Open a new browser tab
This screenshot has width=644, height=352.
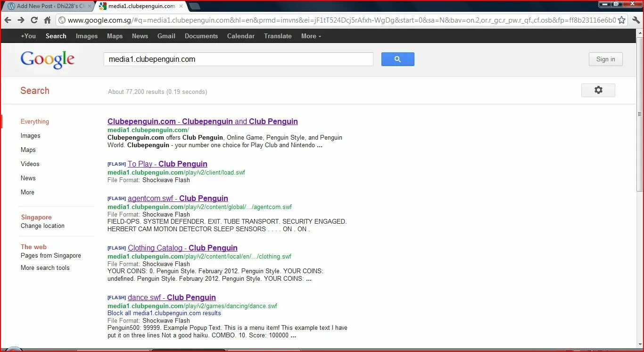[x=194, y=6]
